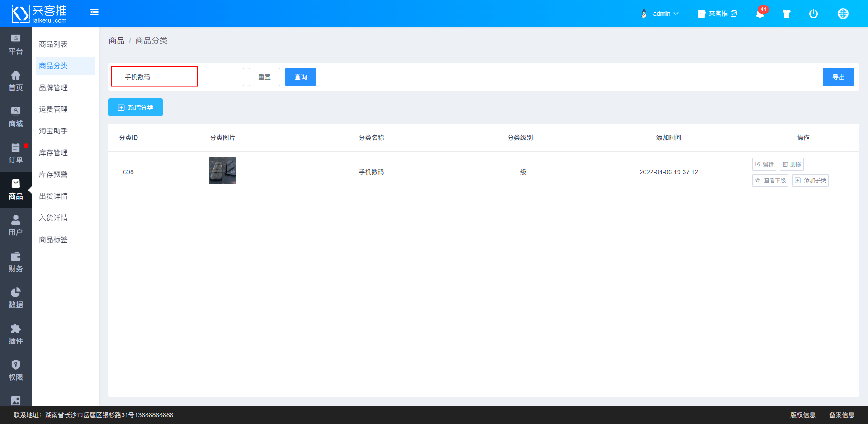The width and height of the screenshot is (868, 424).
Task: Click the Laiketui logo
Action: 39,14
